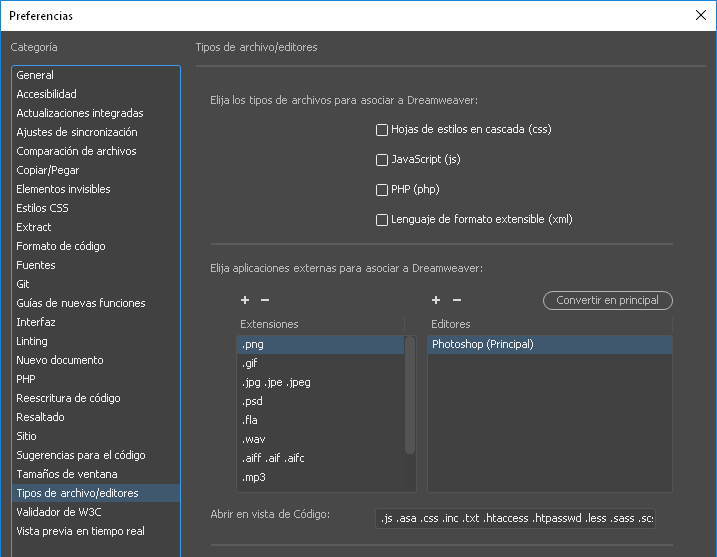
Task: Check the JavaScript (js) association box
Action: point(381,160)
